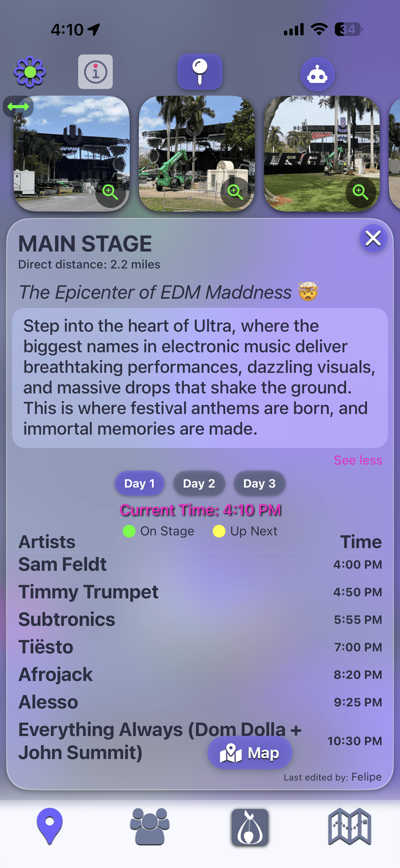This screenshot has width=400, height=868.
Task: Close the Main Stage card
Action: [373, 238]
